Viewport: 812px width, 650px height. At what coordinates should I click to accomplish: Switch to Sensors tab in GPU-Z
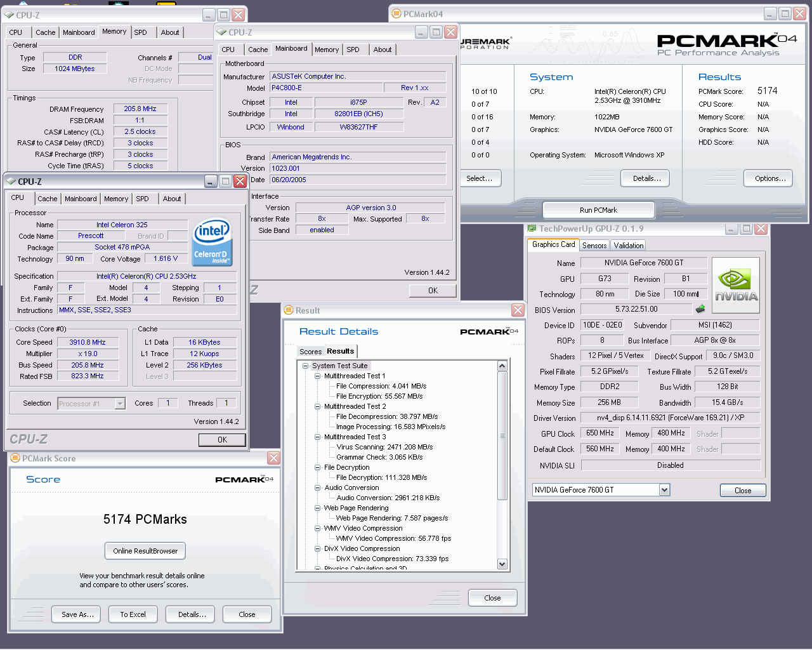click(594, 245)
